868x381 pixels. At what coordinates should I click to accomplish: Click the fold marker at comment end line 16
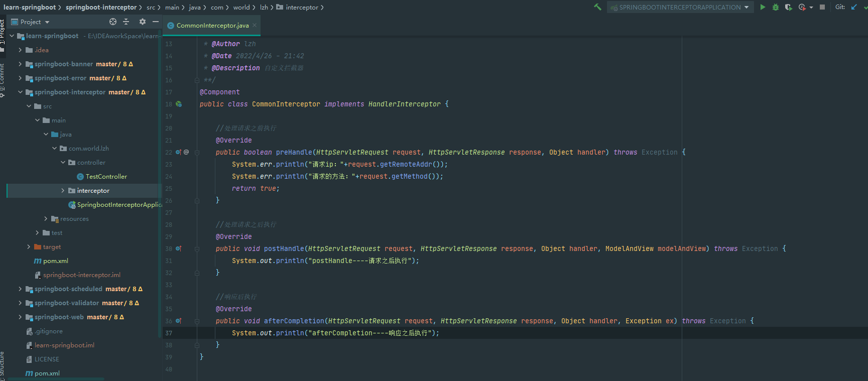pos(197,80)
